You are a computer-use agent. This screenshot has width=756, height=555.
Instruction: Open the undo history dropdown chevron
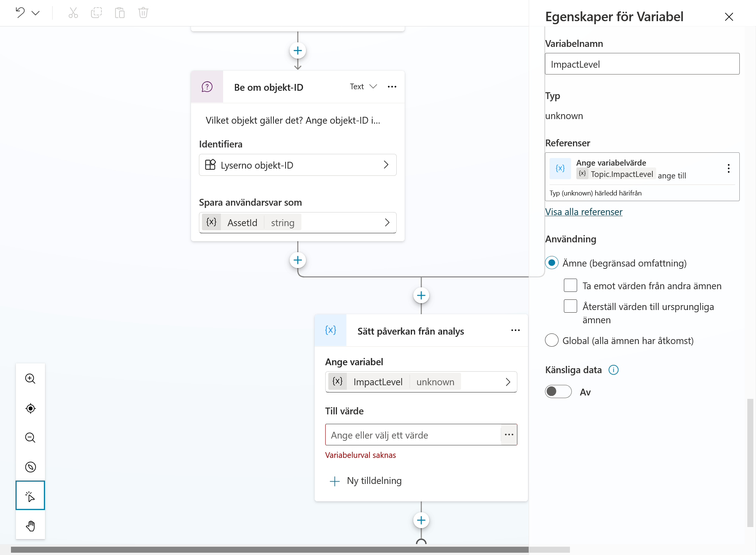click(x=36, y=13)
